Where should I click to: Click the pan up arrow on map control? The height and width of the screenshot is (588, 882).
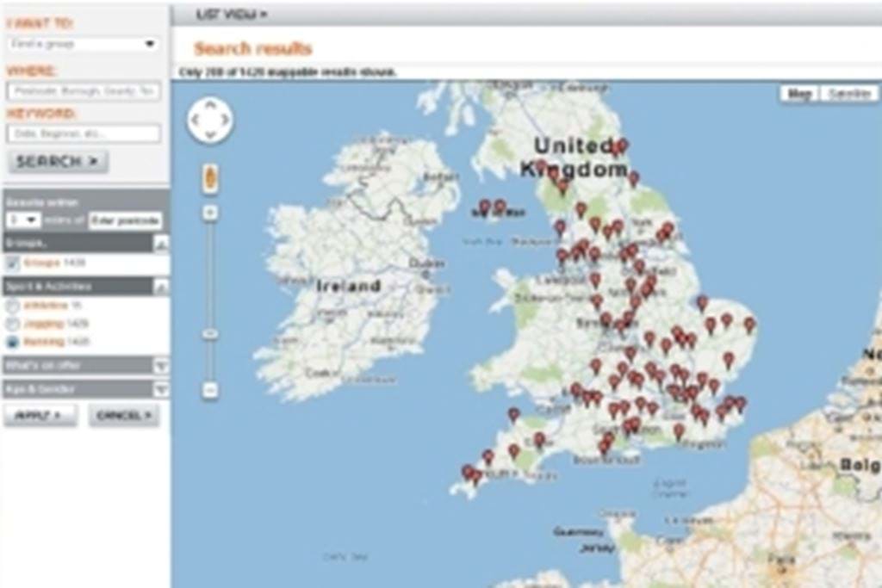(x=208, y=102)
